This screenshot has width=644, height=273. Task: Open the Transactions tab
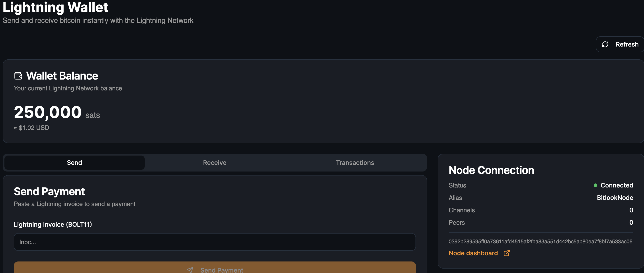coord(355,163)
